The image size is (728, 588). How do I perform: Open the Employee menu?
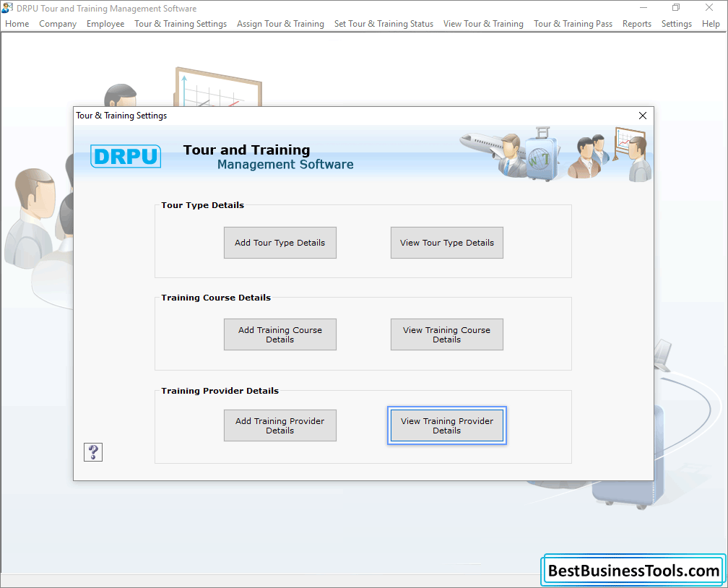(105, 24)
